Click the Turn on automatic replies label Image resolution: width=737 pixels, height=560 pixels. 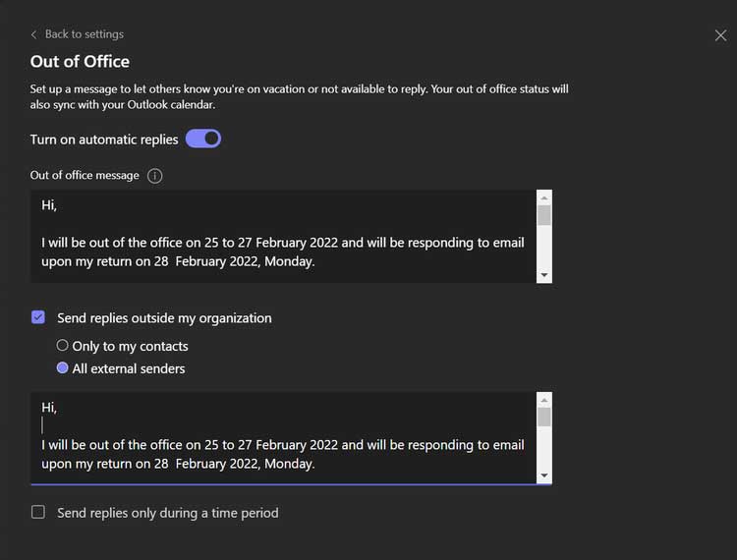[104, 140]
